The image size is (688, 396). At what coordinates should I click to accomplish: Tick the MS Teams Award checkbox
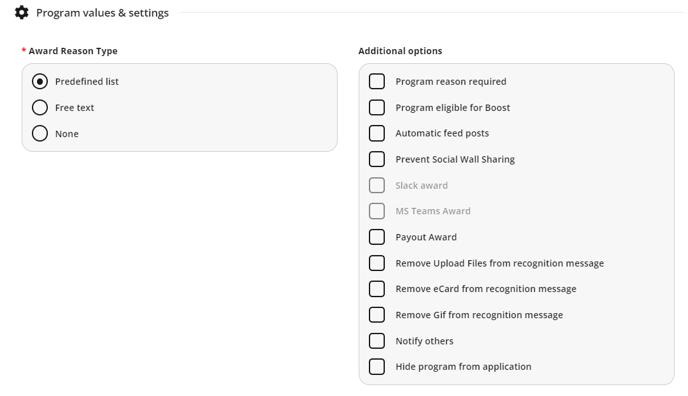(x=377, y=211)
